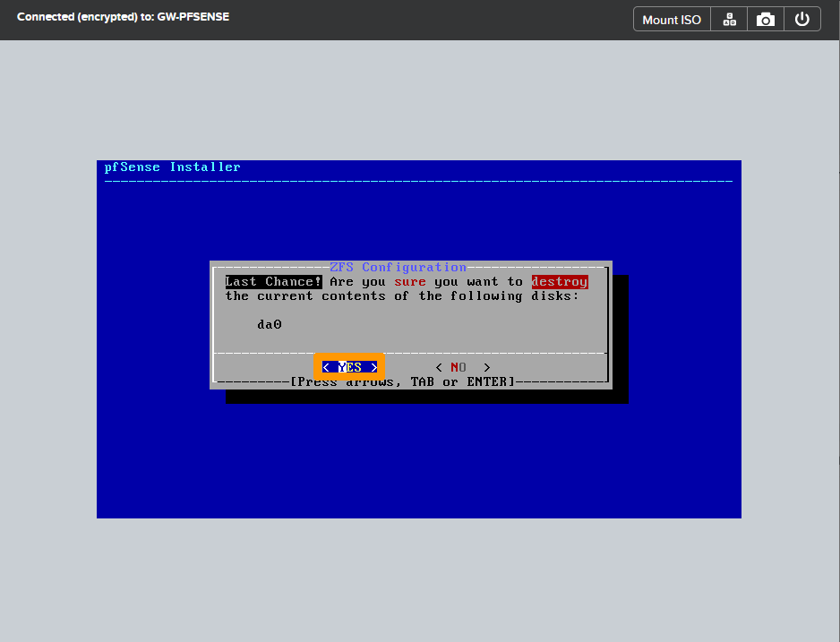The width and height of the screenshot is (840, 642).
Task: Click the highlighted destroy warning text
Action: [x=559, y=281]
